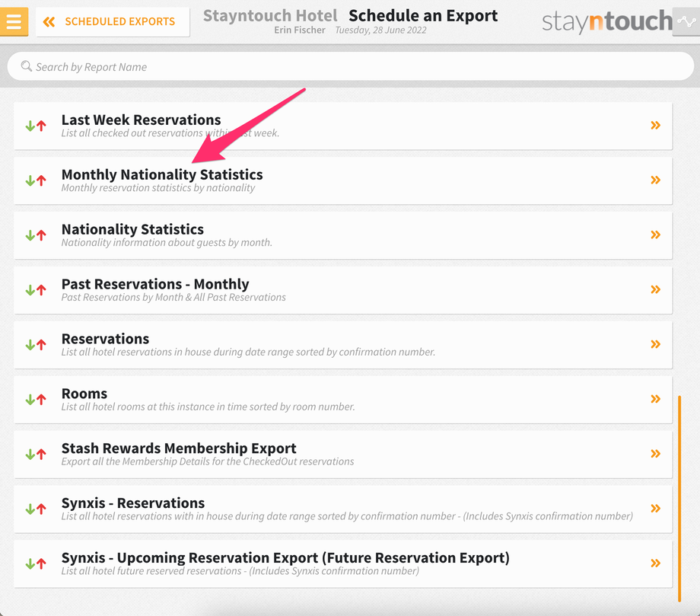The image size is (700, 616).
Task: Click export arrows icon for Rooms row
Action: coord(36,399)
